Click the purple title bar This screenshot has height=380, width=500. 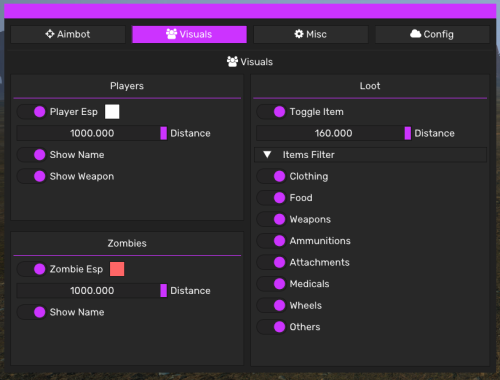tap(250, 11)
